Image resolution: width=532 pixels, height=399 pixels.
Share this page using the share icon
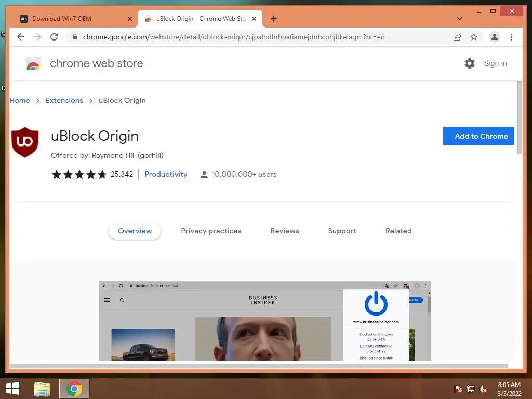pyautogui.click(x=457, y=37)
